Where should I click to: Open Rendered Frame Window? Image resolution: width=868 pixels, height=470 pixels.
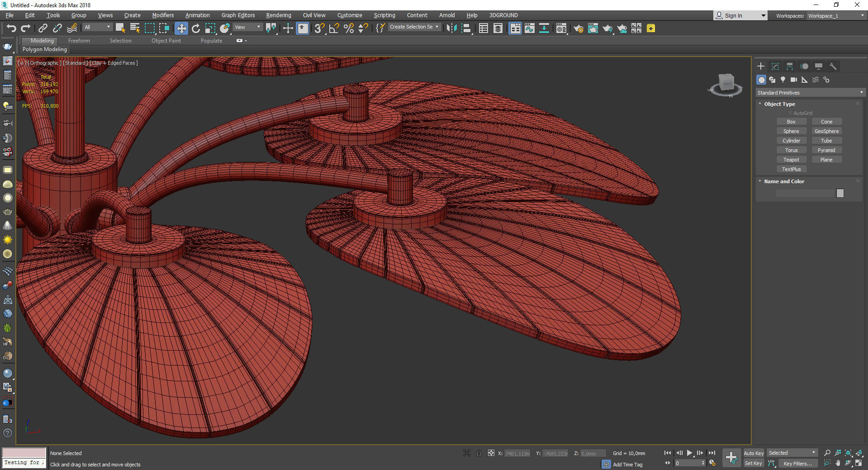(593, 28)
